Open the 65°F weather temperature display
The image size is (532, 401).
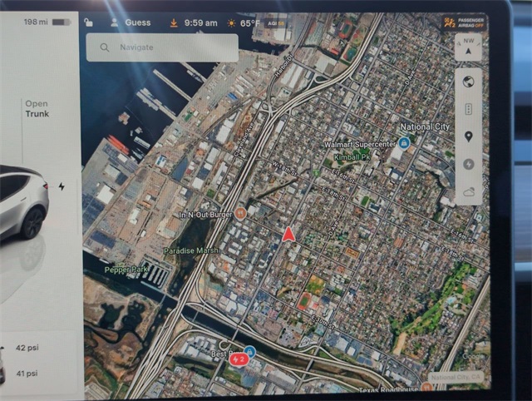tap(244, 23)
